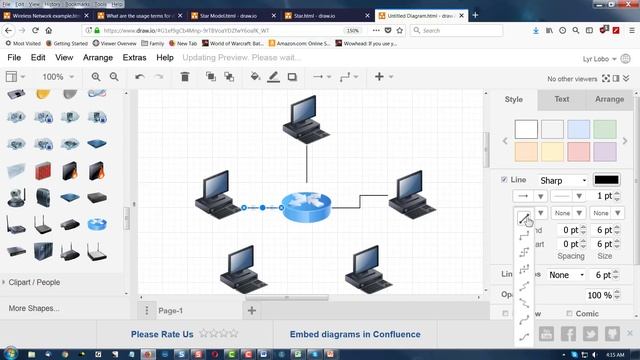Enable the Comic checkbox
The height and width of the screenshot is (360, 640).
(569, 313)
